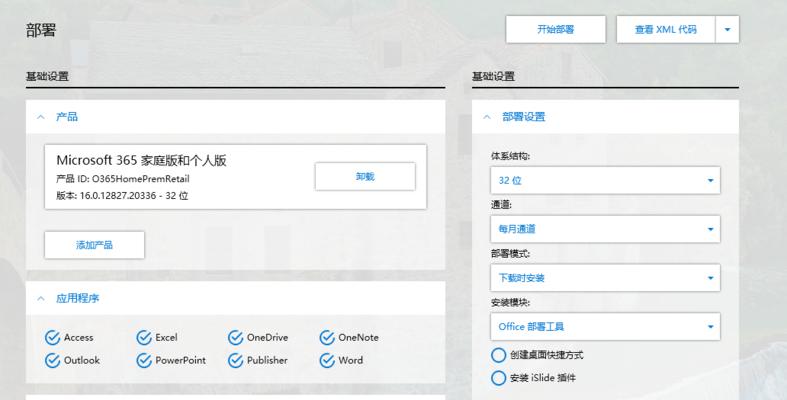Viewport: 787px width, 400px height.
Task: Click the 部署 page heading
Action: pos(41,30)
